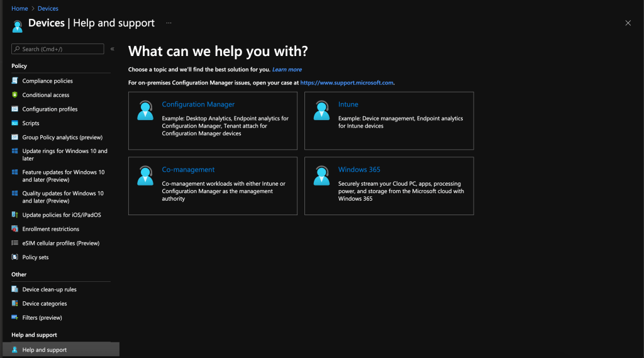644x358 pixels.
Task: Click the Configuration profiles icon
Action: (14, 109)
